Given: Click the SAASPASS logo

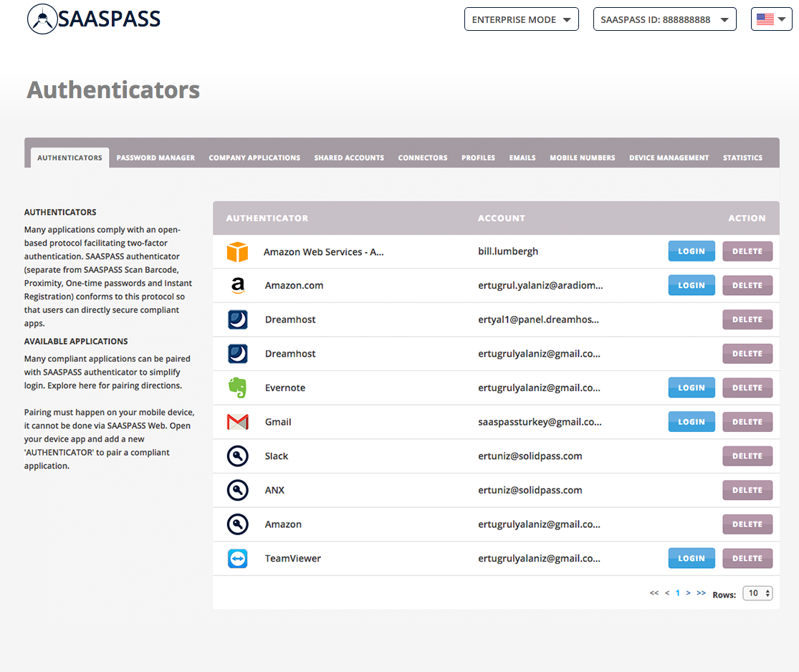Looking at the screenshot, I should pyautogui.click(x=93, y=19).
